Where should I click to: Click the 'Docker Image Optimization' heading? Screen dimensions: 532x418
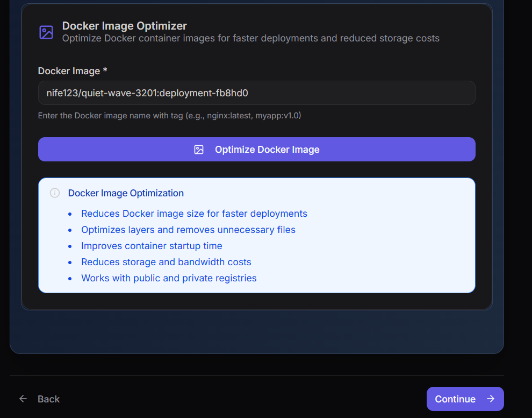tap(126, 193)
